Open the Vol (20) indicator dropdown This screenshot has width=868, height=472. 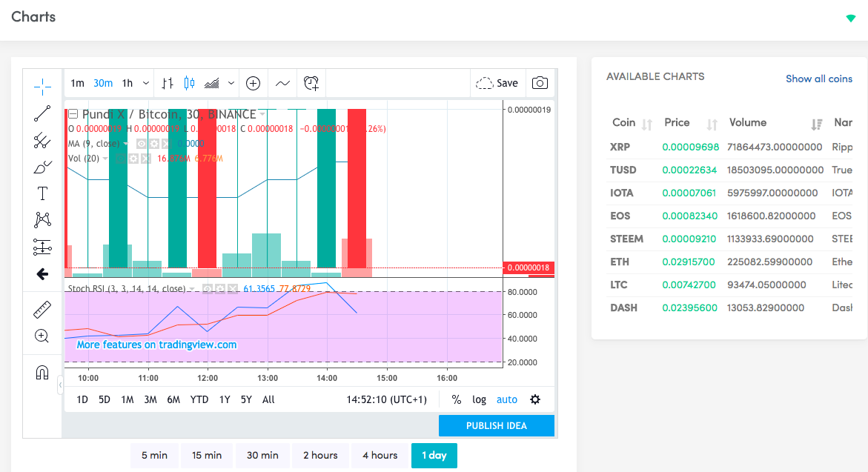(x=105, y=159)
